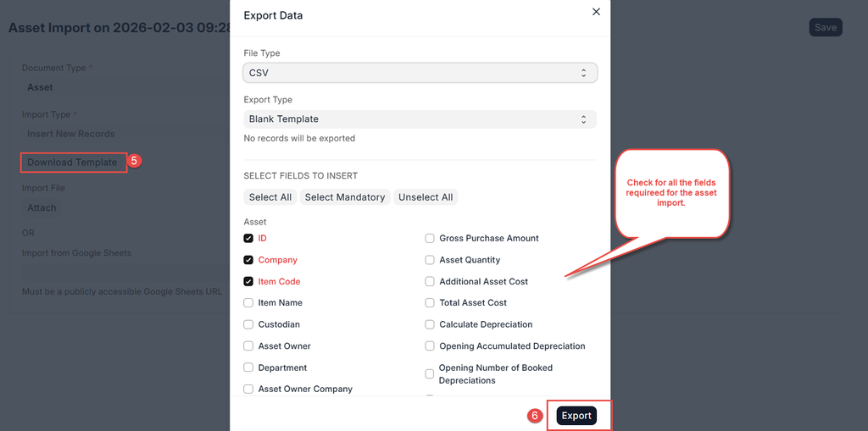Uncheck the Item Code checkbox
Viewport: 868px width, 431px height.
(x=248, y=281)
